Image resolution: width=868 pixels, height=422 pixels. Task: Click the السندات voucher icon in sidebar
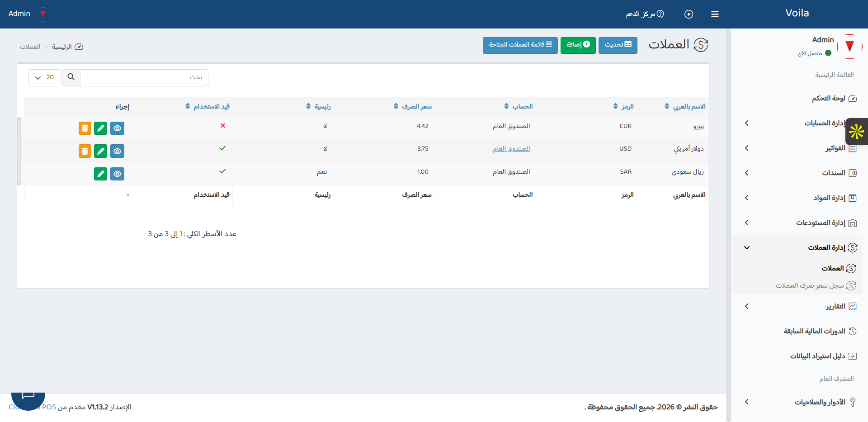(x=853, y=173)
